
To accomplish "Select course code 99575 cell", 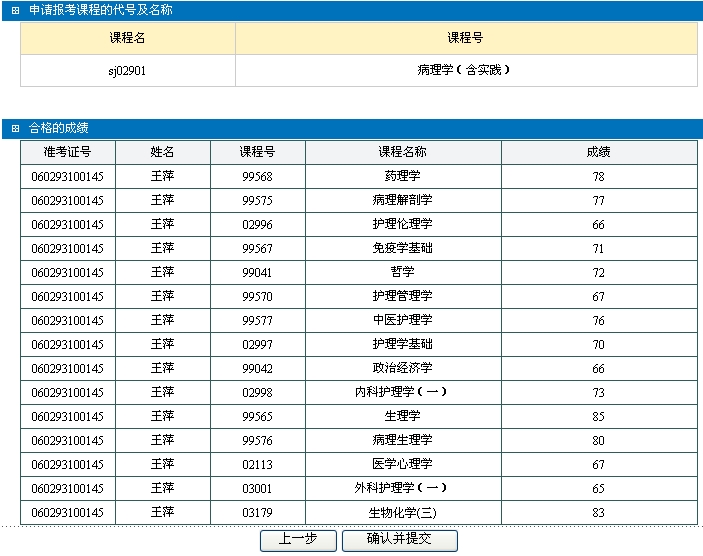I will pos(257,201).
